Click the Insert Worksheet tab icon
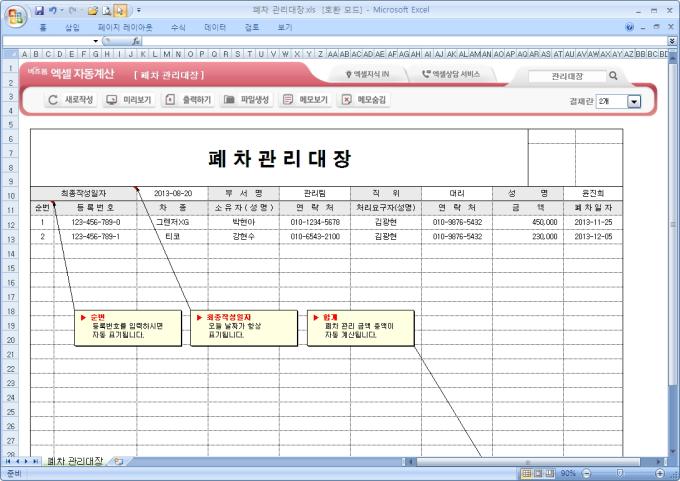680x481 pixels. [x=118, y=461]
